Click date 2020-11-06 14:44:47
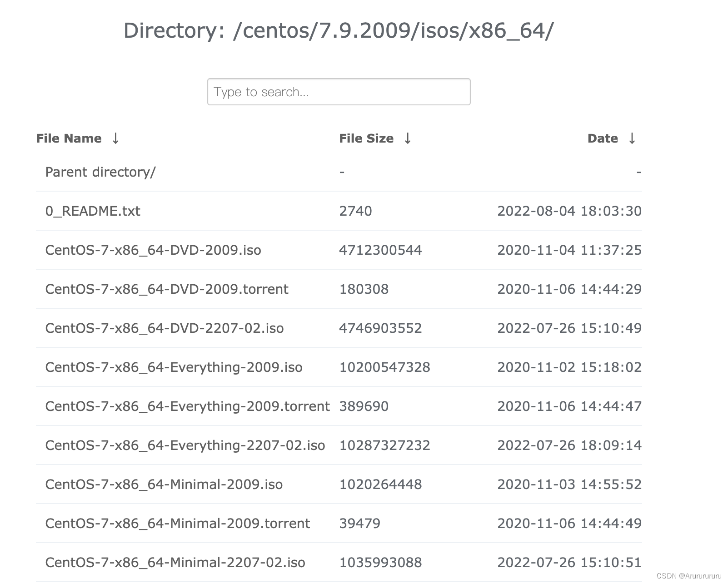Screen dimensions: 728x583 click(x=569, y=406)
